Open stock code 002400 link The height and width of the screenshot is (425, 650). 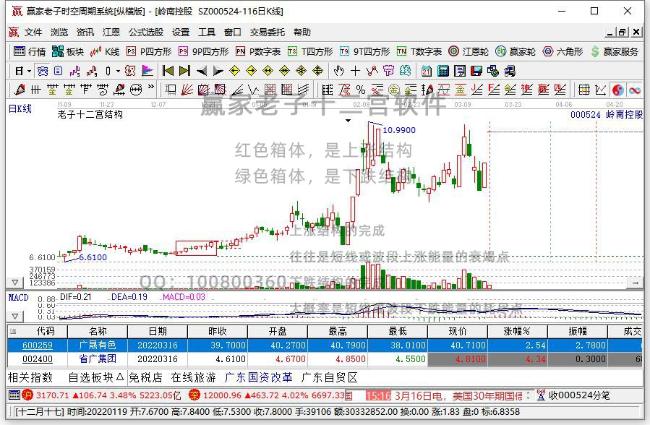(x=37, y=359)
